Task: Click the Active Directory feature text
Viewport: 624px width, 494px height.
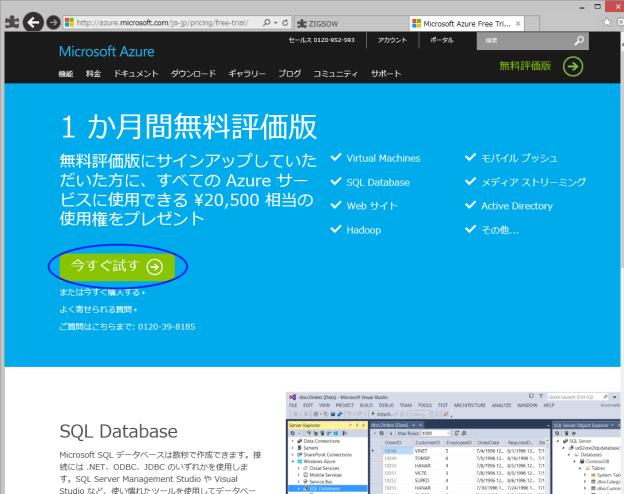Action: point(517,206)
